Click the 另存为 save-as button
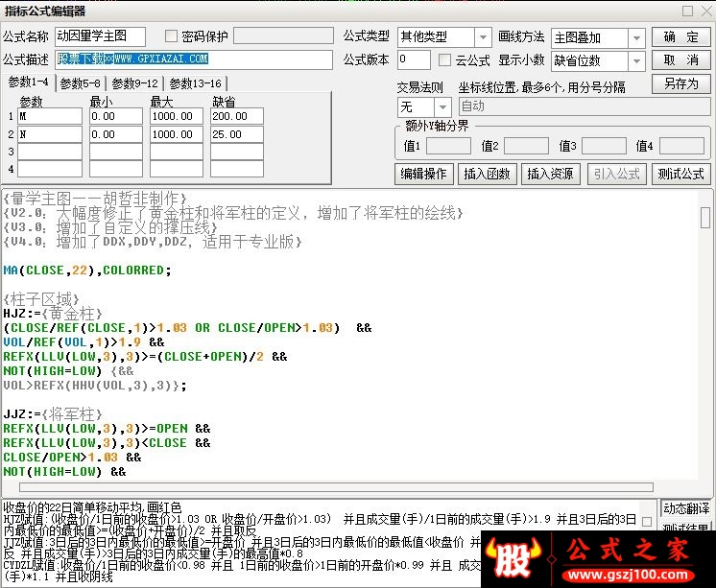 coord(680,83)
